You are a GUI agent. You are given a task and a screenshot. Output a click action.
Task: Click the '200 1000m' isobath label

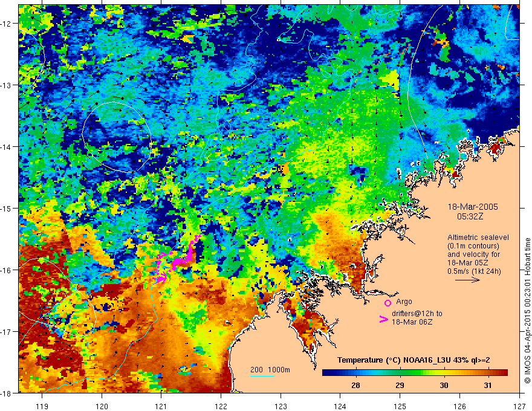point(270,370)
